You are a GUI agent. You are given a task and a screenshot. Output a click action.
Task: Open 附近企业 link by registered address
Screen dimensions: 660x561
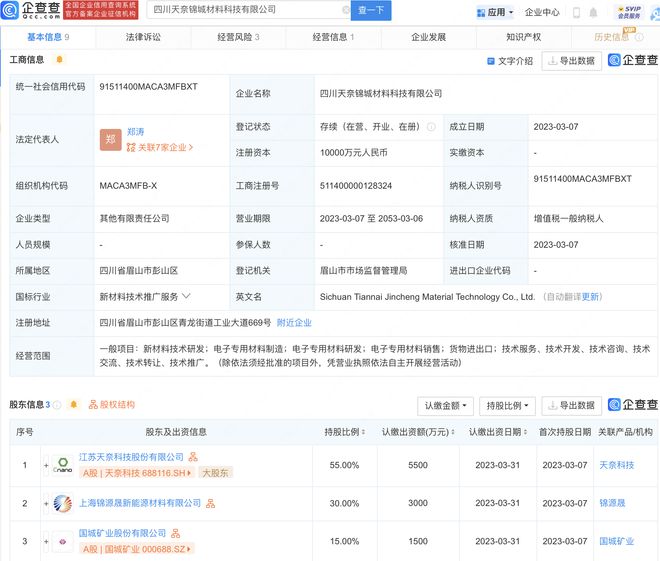294,323
